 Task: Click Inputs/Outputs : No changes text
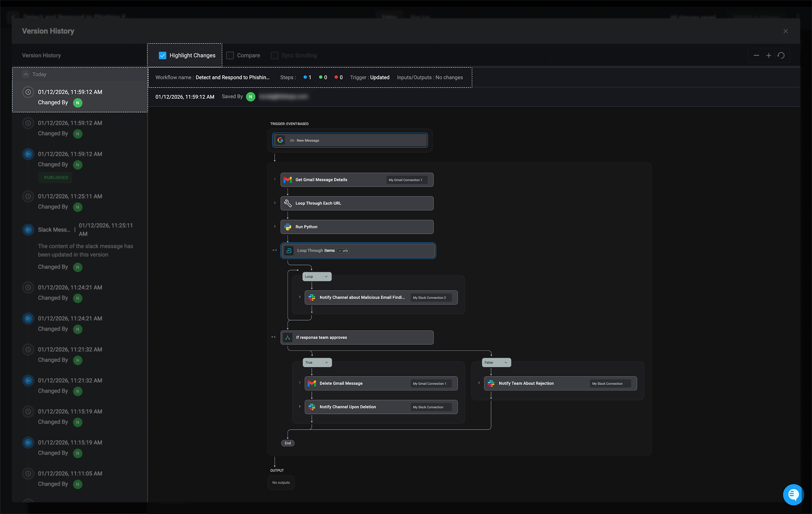[430, 78]
